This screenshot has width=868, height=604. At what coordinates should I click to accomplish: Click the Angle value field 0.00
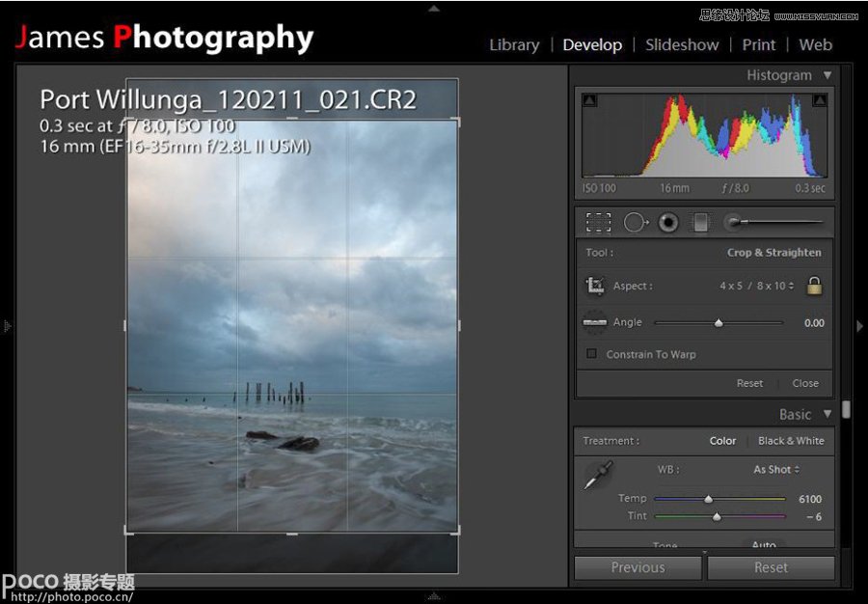tap(814, 323)
